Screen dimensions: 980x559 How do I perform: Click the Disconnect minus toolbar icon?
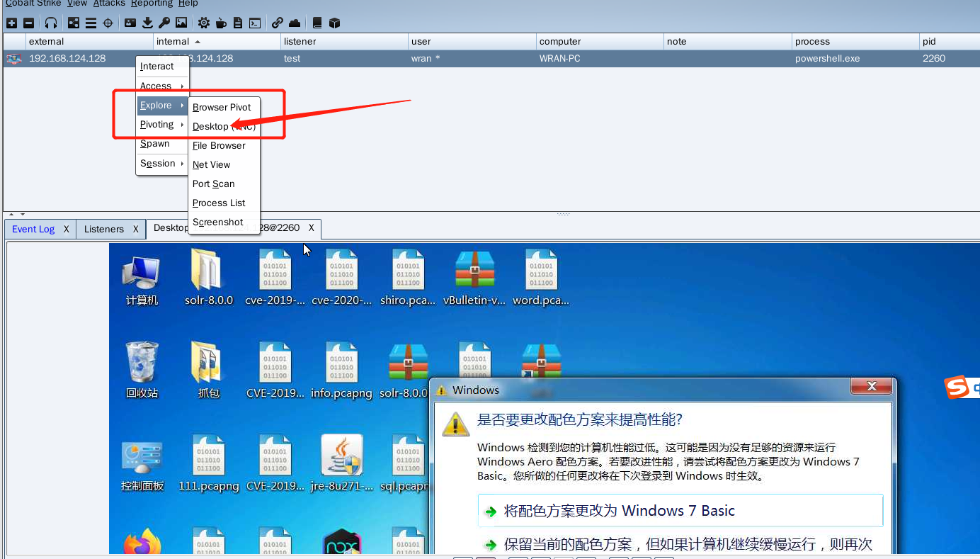pyautogui.click(x=28, y=23)
